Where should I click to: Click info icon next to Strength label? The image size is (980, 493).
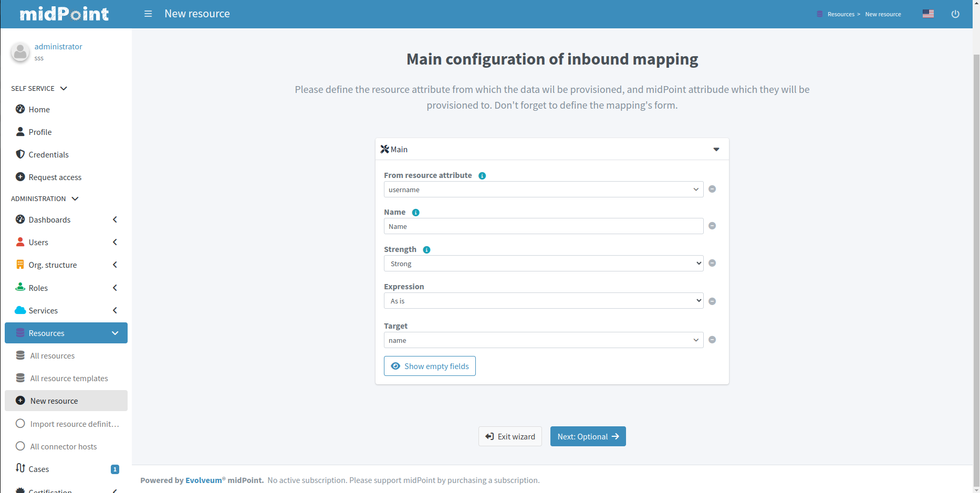click(426, 250)
